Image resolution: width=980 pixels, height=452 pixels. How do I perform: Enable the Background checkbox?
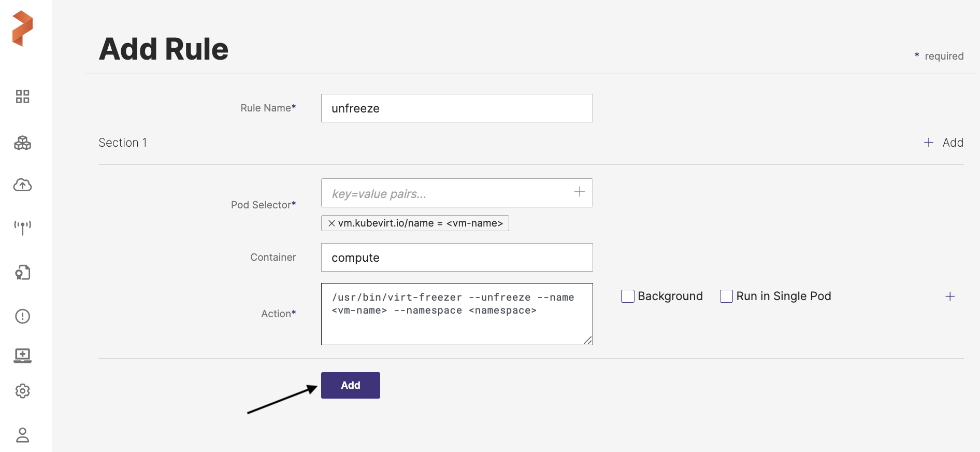pos(627,296)
